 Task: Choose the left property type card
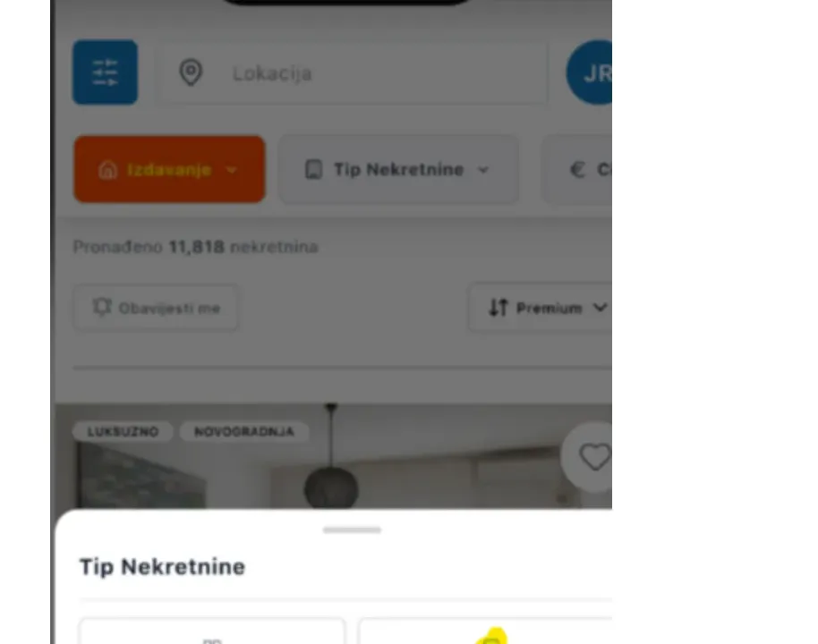point(212,631)
